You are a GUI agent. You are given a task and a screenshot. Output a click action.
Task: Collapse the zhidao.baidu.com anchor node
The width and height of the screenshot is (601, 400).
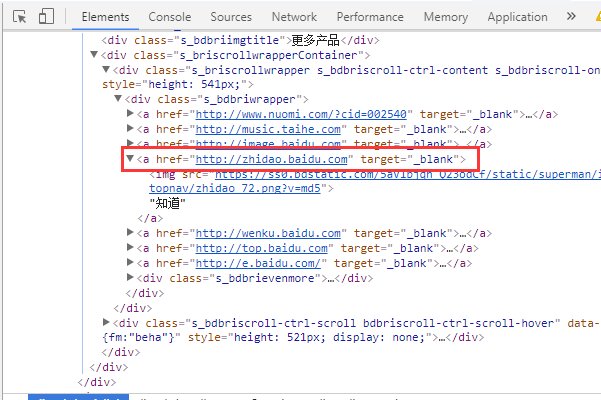point(130,160)
